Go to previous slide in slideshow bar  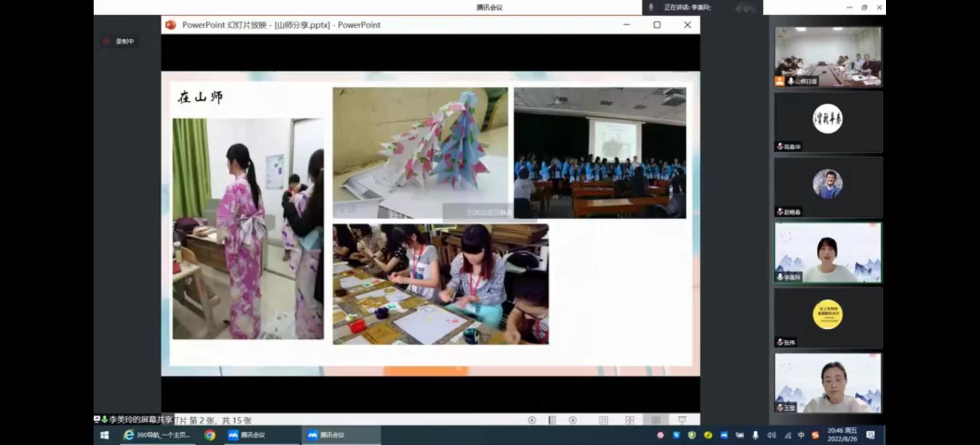pyautogui.click(x=532, y=420)
